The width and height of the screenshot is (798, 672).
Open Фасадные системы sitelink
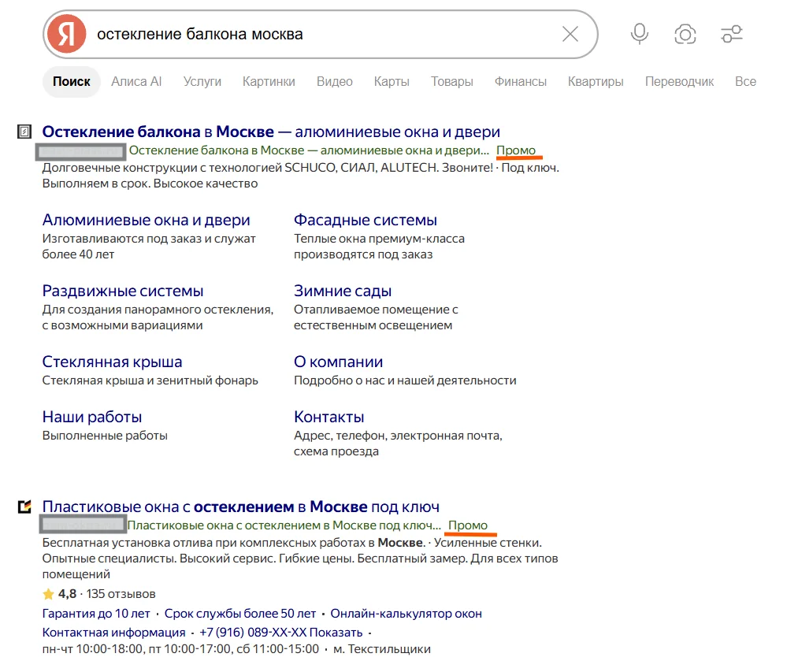click(x=366, y=220)
